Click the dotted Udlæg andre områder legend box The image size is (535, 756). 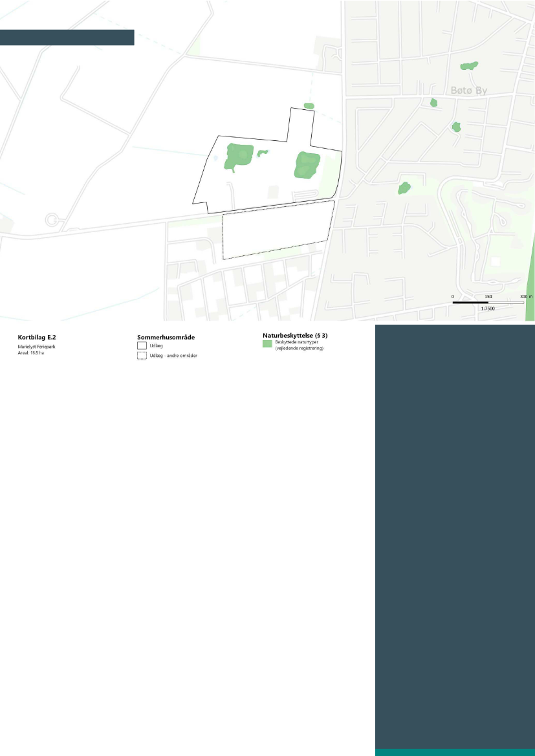point(142,356)
